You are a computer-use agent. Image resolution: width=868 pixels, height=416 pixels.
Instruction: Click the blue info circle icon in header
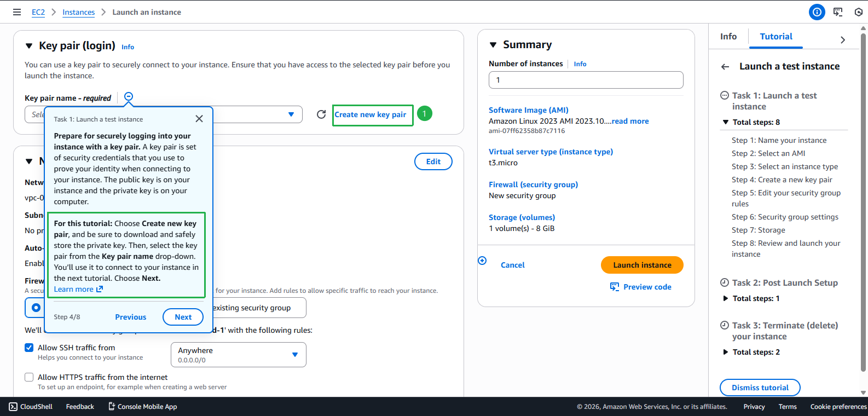[x=817, y=12]
